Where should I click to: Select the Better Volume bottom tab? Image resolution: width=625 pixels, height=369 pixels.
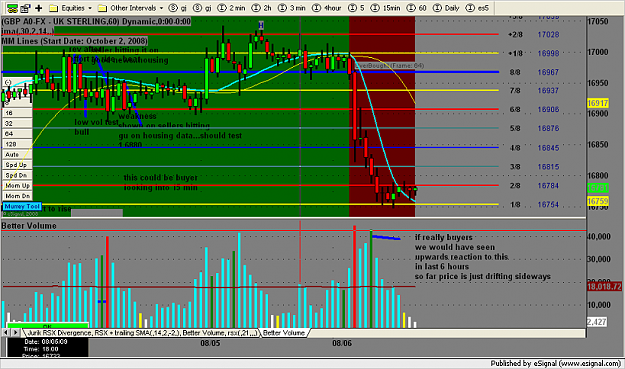[x=284, y=333]
